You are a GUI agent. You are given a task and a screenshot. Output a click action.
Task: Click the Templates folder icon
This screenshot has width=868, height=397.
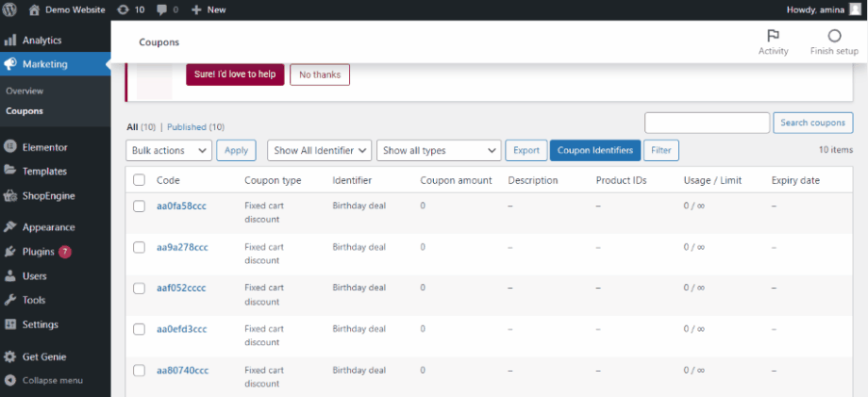(x=9, y=171)
